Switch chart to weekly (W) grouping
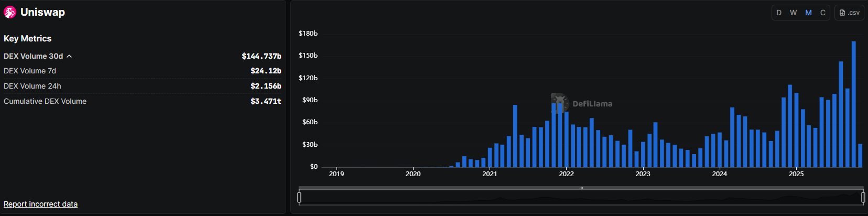 click(794, 13)
